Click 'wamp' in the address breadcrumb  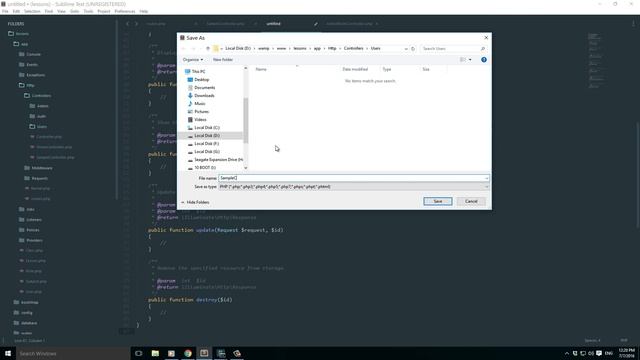pos(263,48)
